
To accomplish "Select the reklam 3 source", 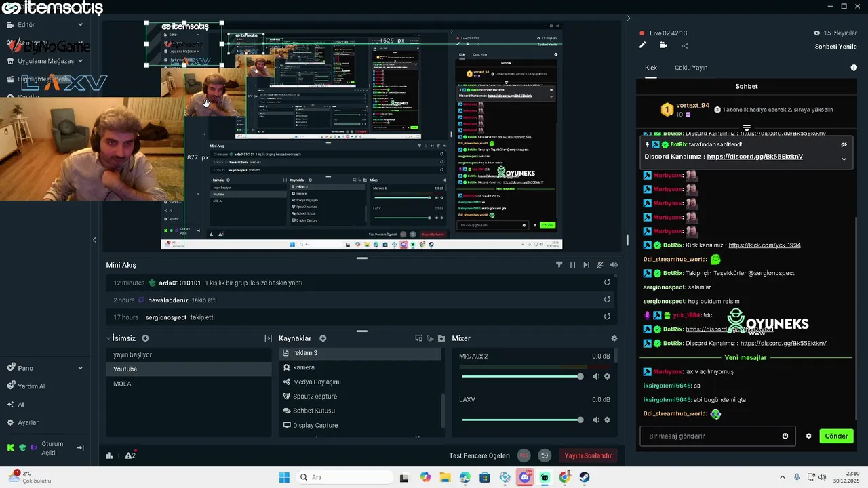I will [360, 353].
